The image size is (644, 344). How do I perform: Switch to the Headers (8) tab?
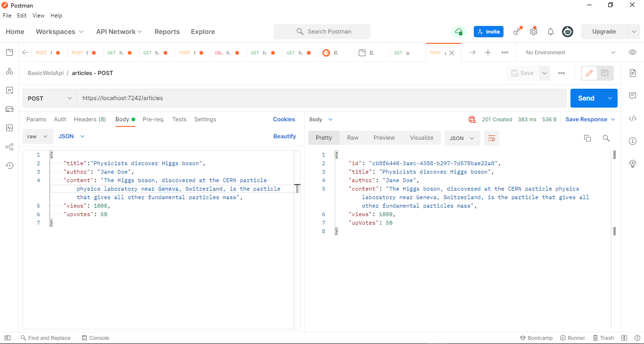(90, 119)
